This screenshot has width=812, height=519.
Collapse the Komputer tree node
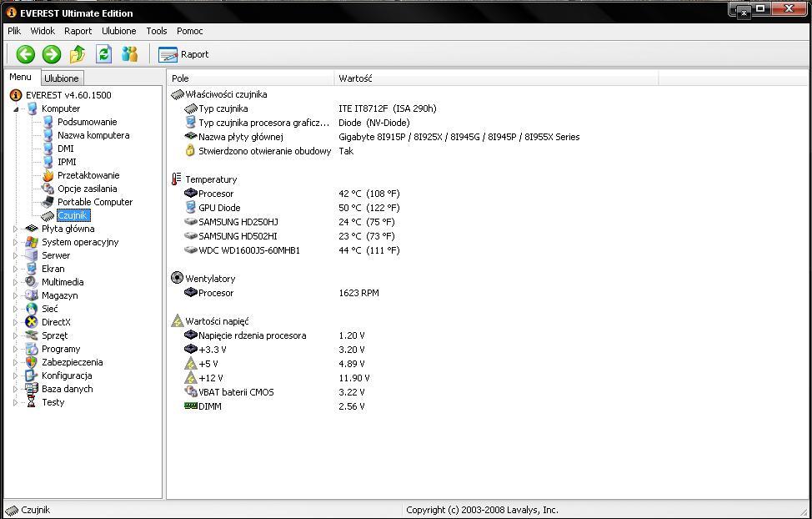(x=16, y=108)
